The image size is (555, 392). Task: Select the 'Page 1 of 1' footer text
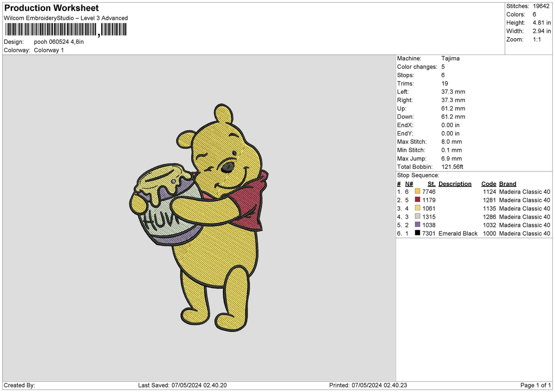[x=536, y=386]
